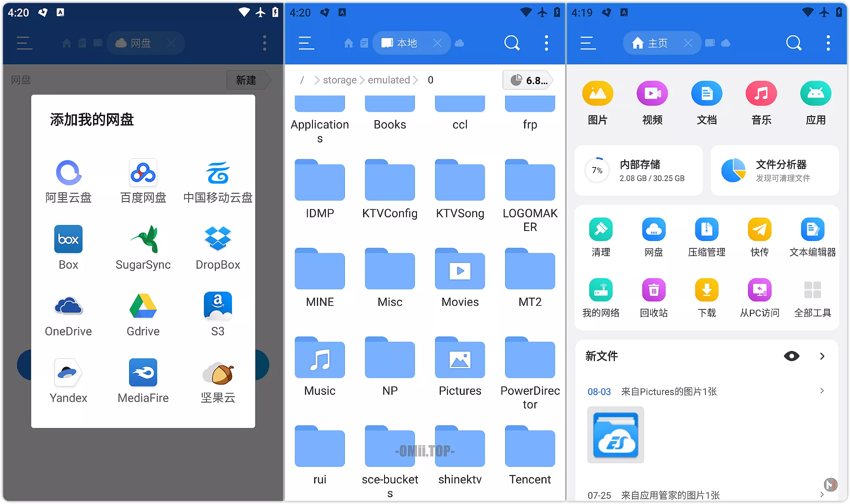
Task: Select the 阿里云盘 cloud drive
Action: pyautogui.click(x=68, y=181)
